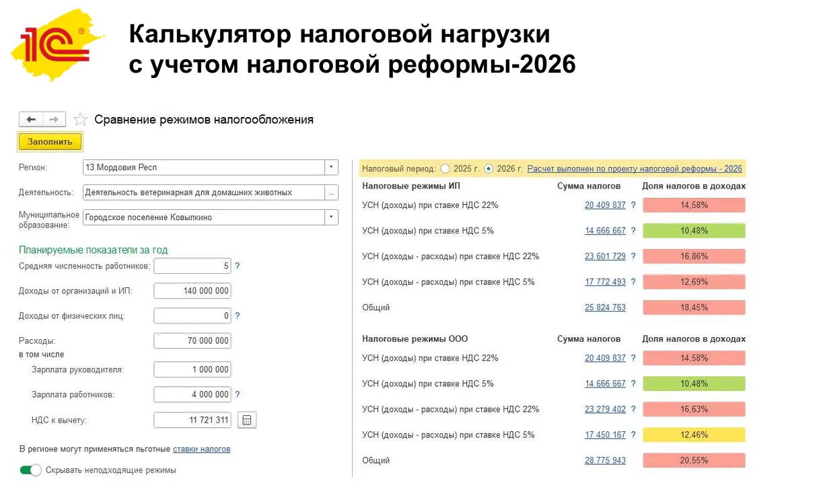Screen dimensions: 821x504
Task: Open ООО Общий tax sum 28 775 943
Action: pyautogui.click(x=605, y=460)
